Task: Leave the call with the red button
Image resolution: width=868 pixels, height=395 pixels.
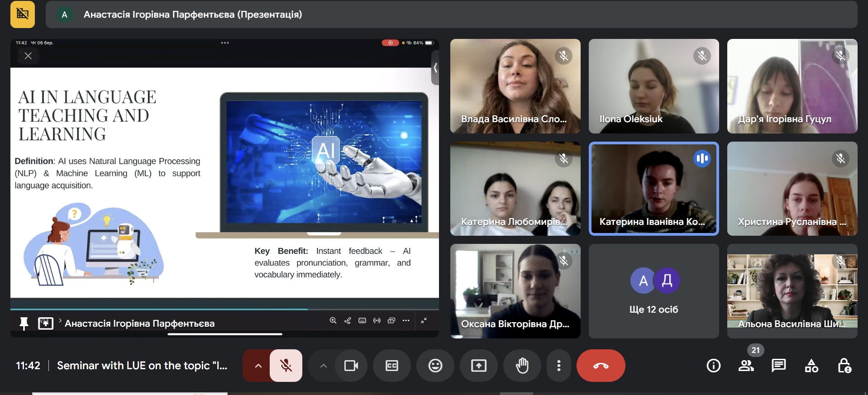Action: tap(601, 366)
